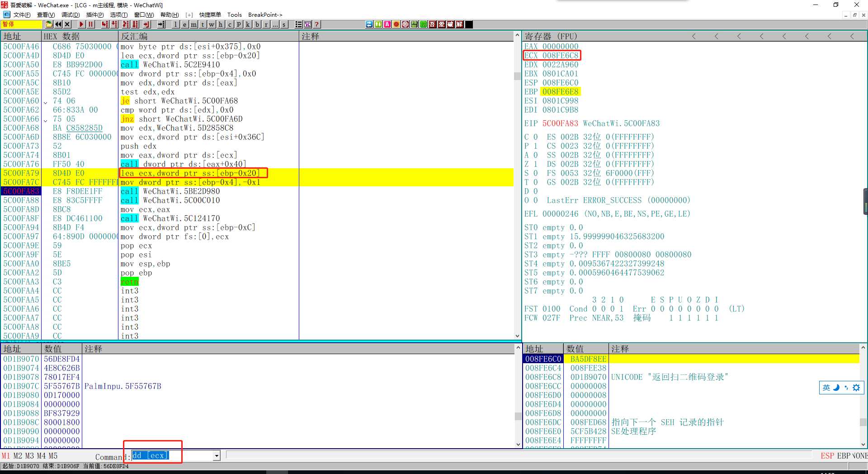Open the IME settings gear icon

(x=856, y=388)
